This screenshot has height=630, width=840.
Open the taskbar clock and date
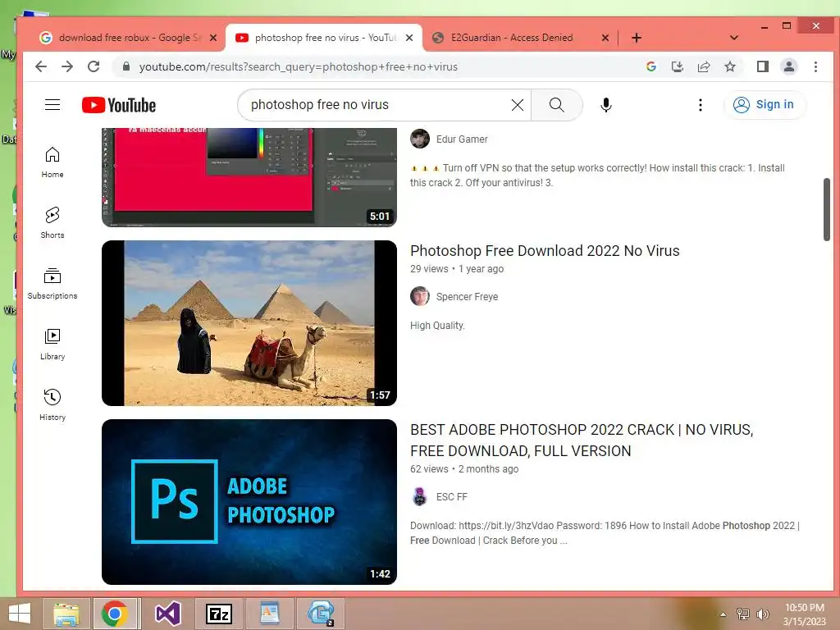(x=804, y=614)
